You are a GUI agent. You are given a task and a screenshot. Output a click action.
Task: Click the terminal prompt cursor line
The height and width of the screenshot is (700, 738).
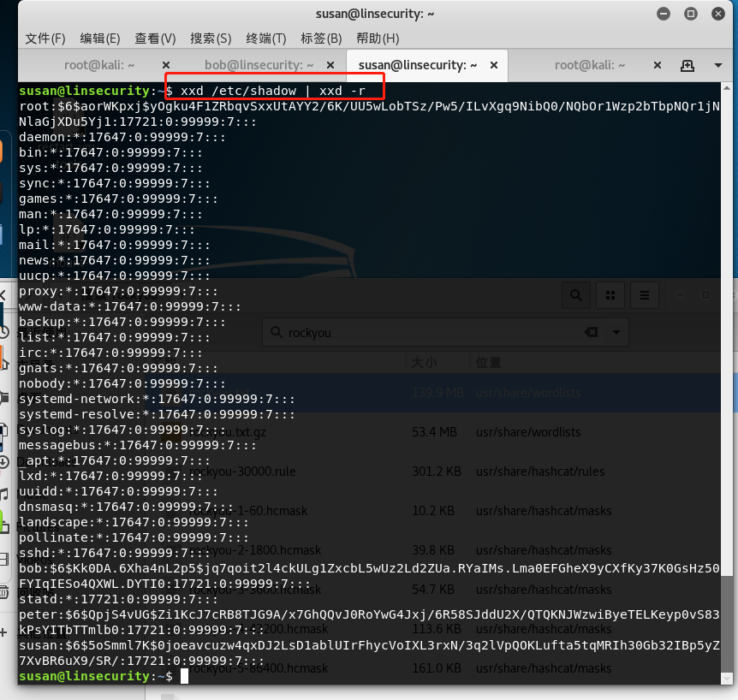(x=104, y=677)
